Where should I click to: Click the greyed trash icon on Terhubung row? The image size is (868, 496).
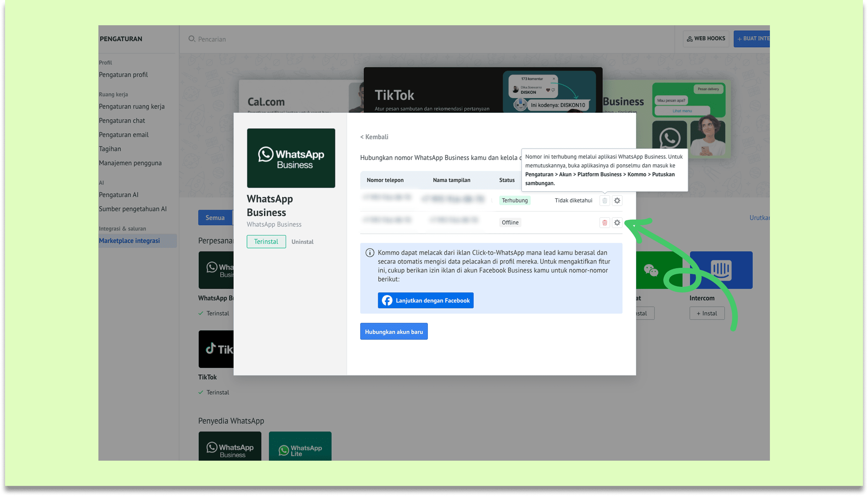click(x=604, y=201)
